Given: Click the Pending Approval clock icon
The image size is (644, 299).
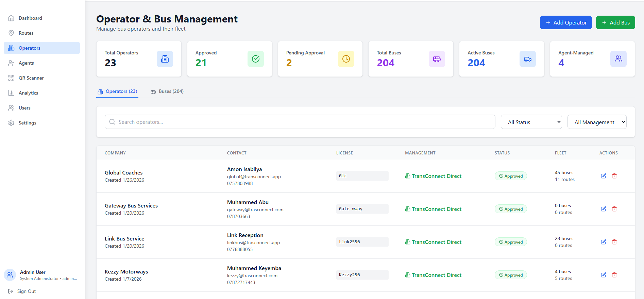Looking at the screenshot, I should coord(346,59).
